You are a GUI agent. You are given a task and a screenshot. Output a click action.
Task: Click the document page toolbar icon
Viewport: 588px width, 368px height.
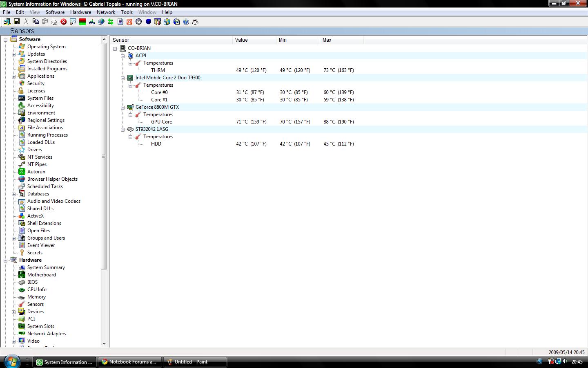tap(120, 22)
